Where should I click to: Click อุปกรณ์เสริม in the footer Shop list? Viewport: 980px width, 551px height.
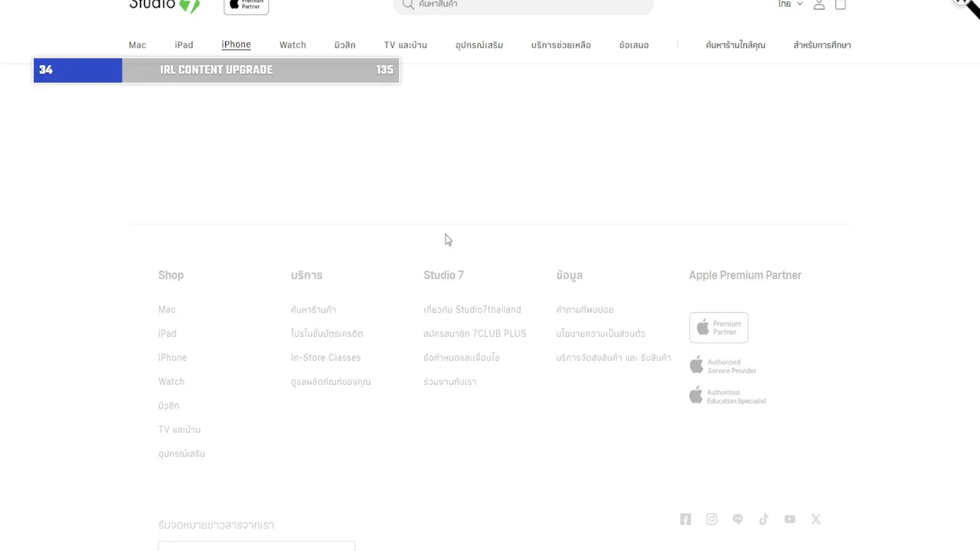pos(181,454)
